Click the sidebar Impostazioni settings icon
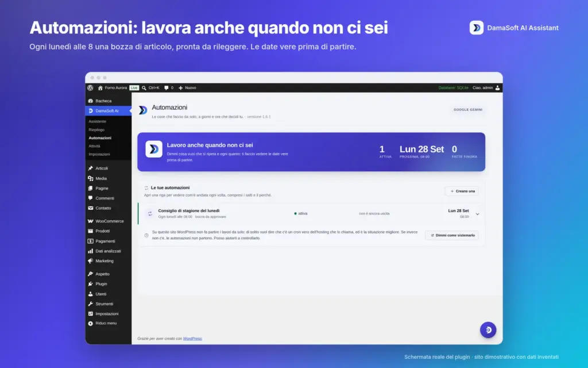588x368 pixels. (x=90, y=314)
